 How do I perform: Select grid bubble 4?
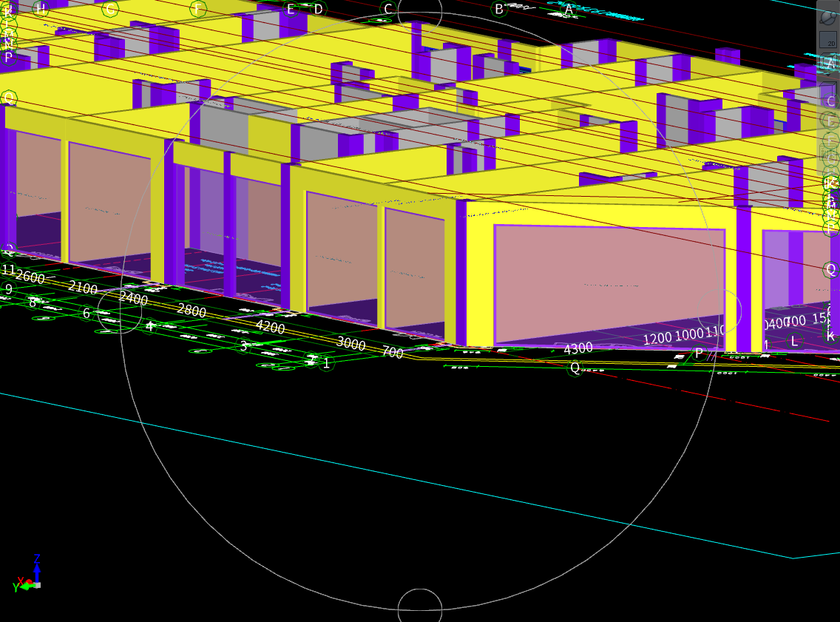[150, 326]
